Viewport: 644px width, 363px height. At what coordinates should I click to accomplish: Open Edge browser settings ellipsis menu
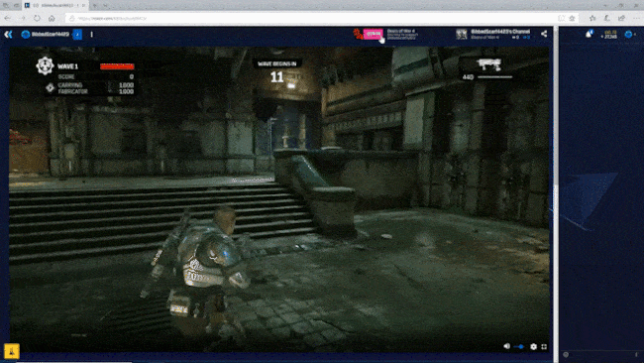point(636,18)
